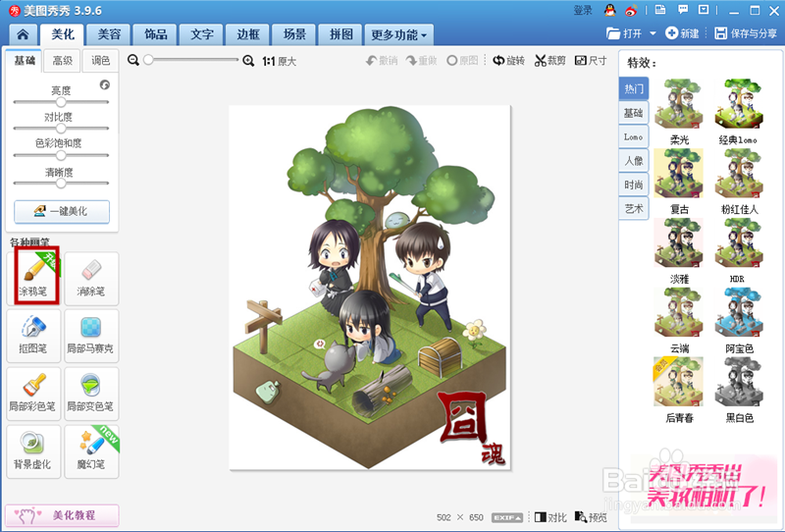The image size is (785, 532).
Task: Apply the 复古 effect thumbnail
Action: (x=679, y=174)
